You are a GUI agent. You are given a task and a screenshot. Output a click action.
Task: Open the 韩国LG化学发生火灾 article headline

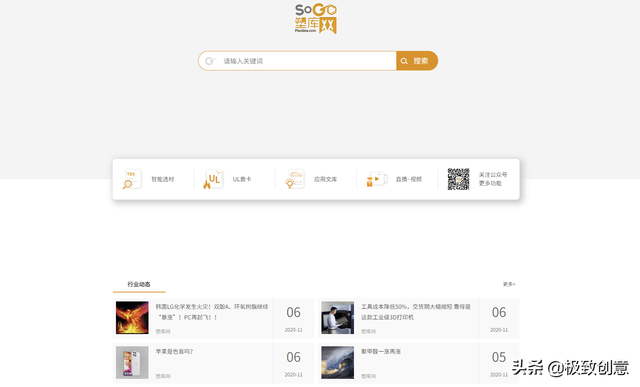[x=211, y=311]
